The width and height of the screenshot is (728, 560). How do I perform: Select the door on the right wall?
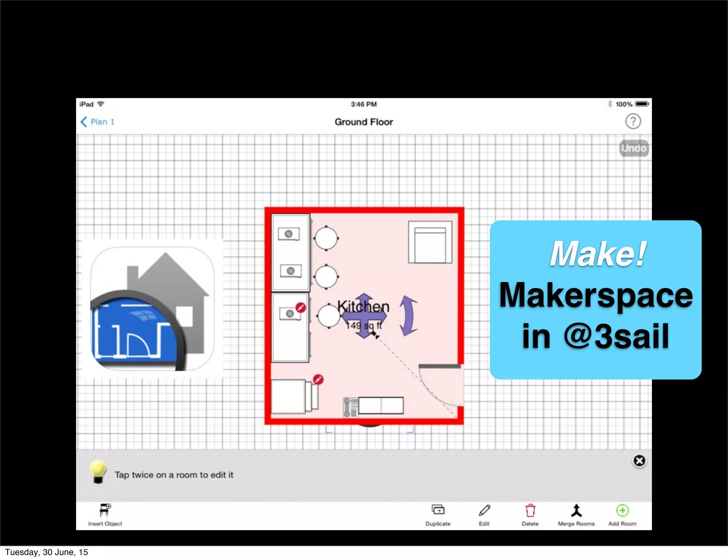click(x=441, y=386)
